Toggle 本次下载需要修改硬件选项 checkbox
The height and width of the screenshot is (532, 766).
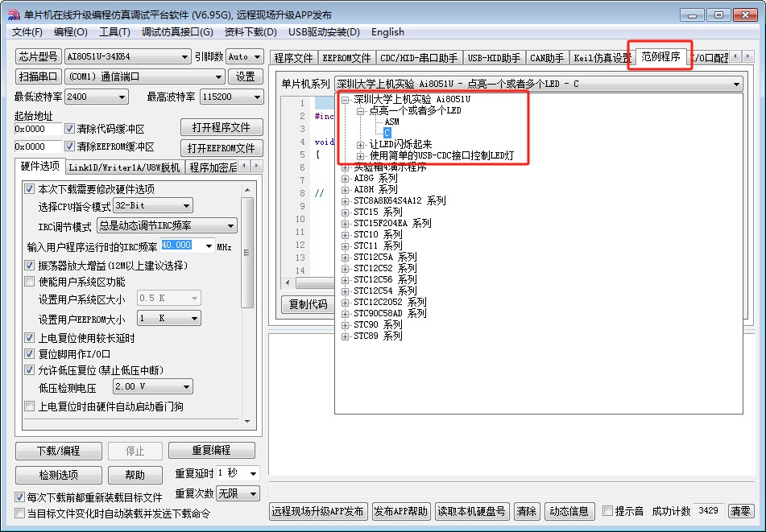(30, 189)
